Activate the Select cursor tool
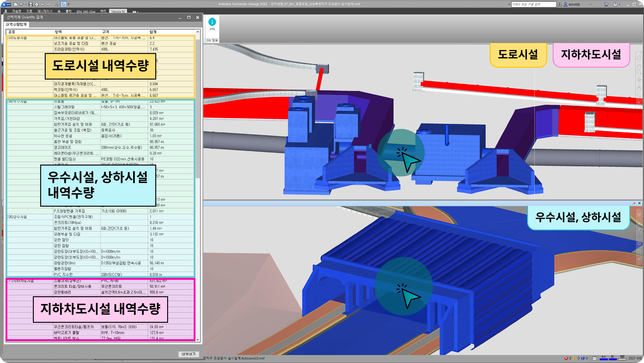 pos(63,4)
